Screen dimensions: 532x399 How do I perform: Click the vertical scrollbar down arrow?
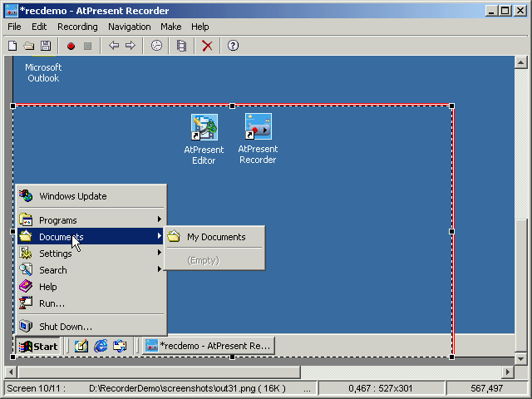[x=521, y=358]
